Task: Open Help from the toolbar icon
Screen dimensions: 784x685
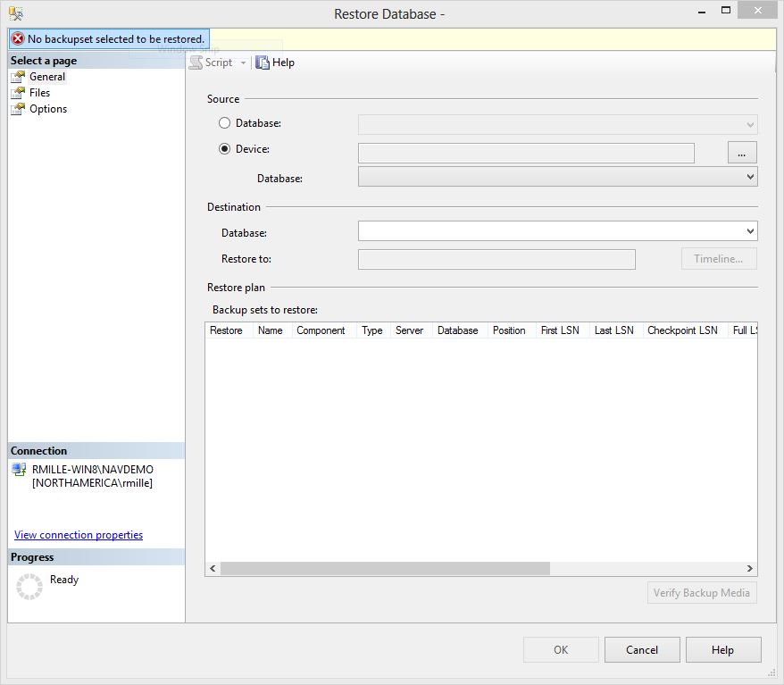Action: pos(263,63)
